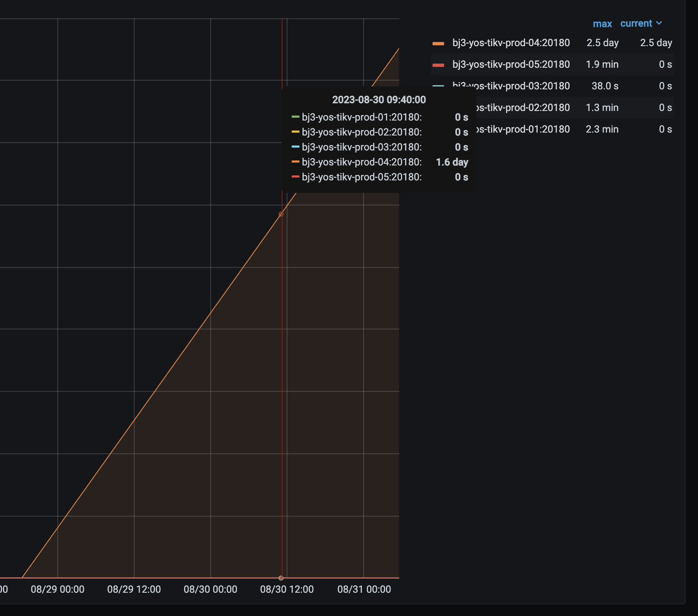
Task: Click the orange prod-04 legend color swatch
Action: 438,43
